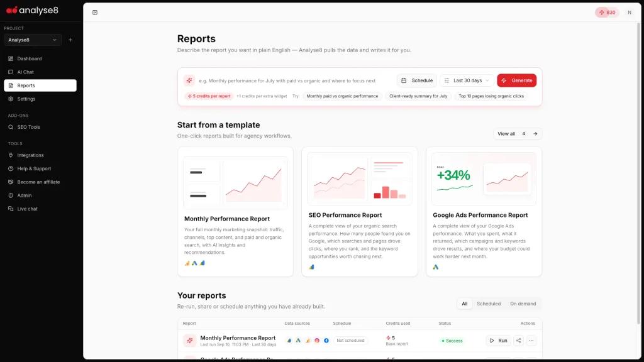The image size is (644, 362).
Task: Click the Status column header
Action: [x=445, y=324]
